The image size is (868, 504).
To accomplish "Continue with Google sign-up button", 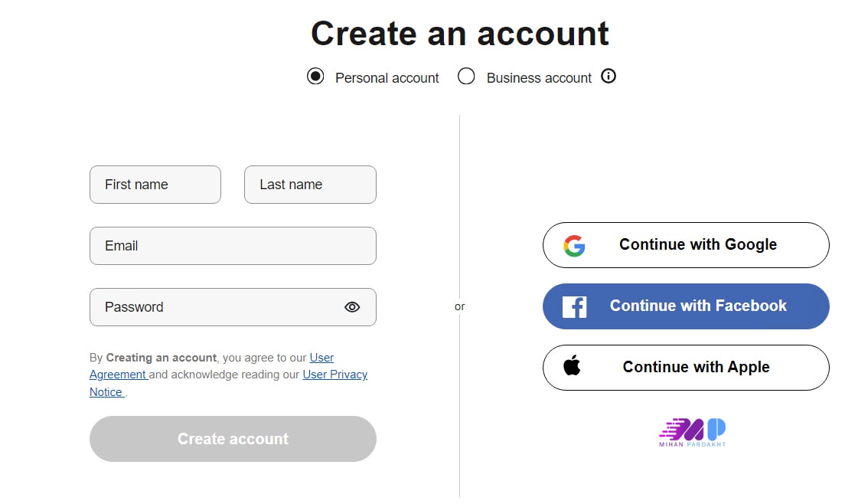I will (698, 245).
